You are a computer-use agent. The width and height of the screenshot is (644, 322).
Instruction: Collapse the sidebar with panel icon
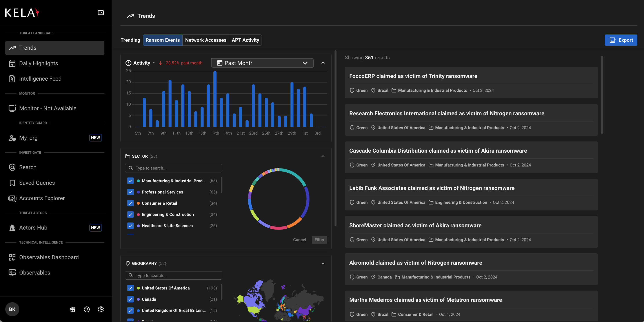tap(101, 13)
